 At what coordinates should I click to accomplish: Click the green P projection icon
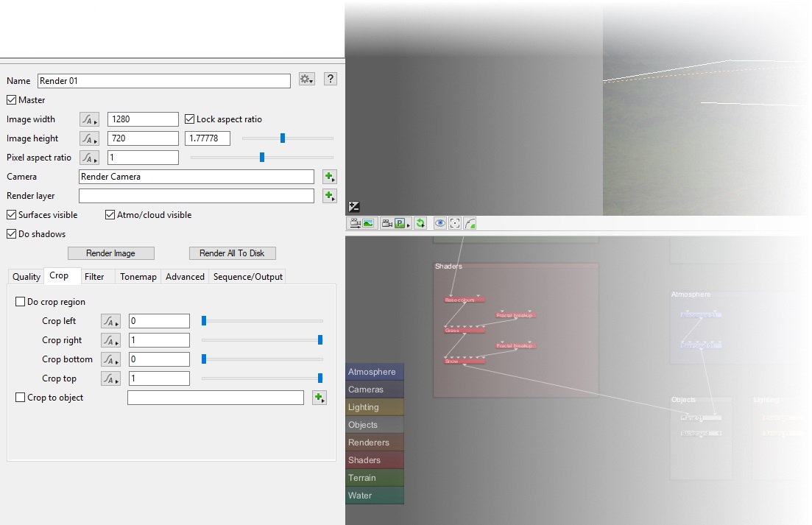[399, 224]
